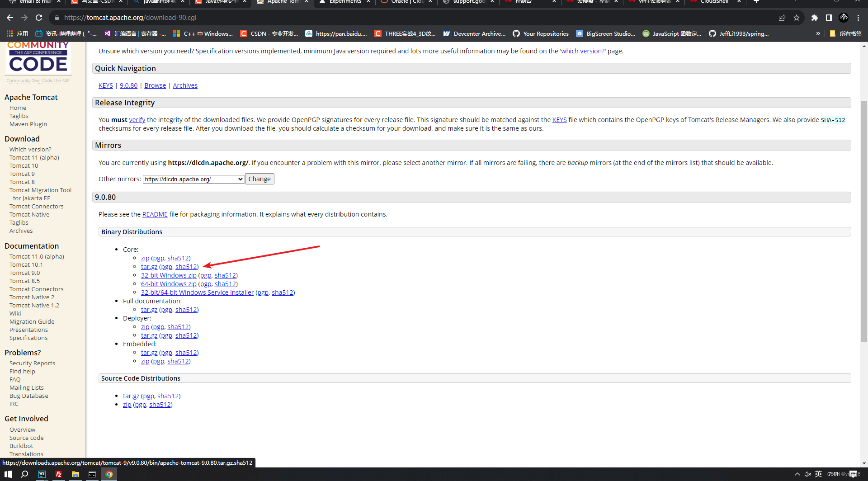Open the 所有书签 bookmarks folder

[846, 33]
